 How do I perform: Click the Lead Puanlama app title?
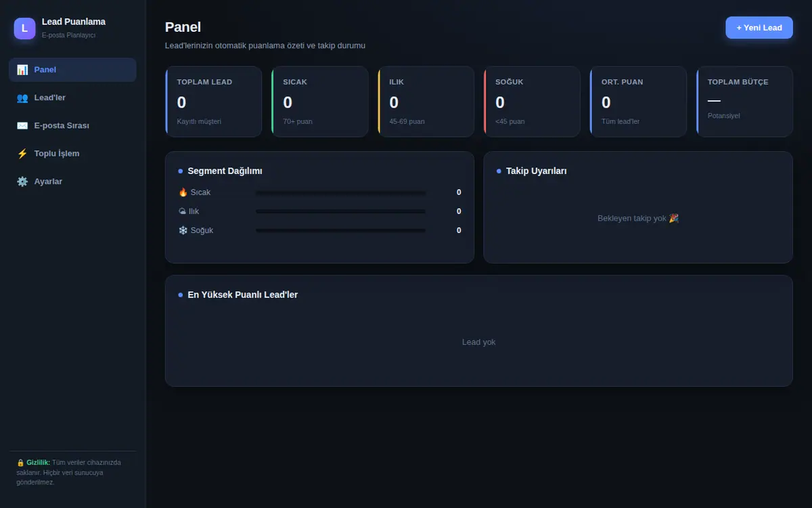pyautogui.click(x=74, y=22)
